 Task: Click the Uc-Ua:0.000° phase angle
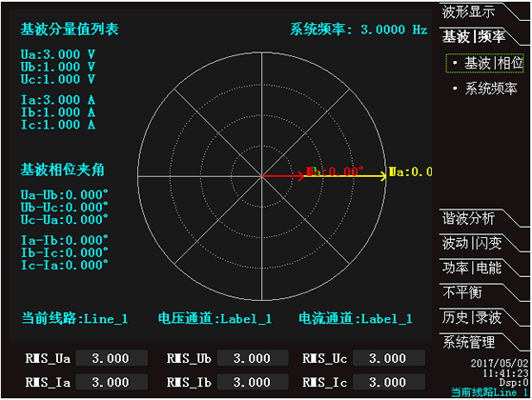64,220
